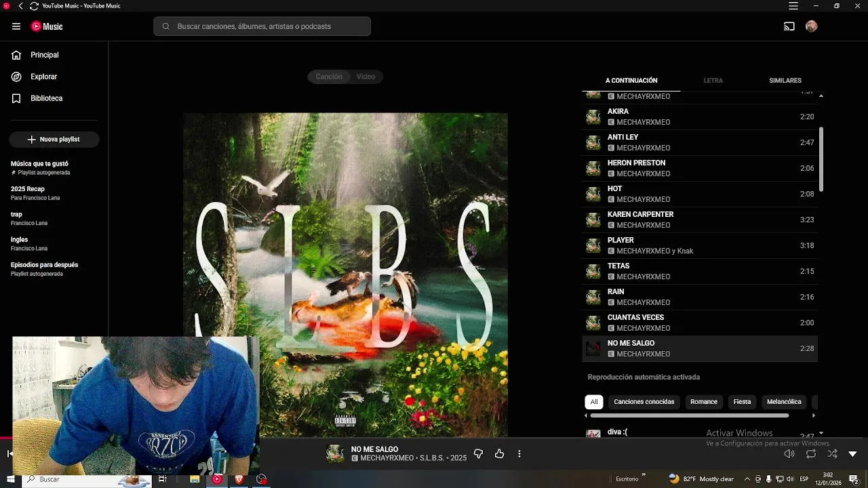Play AKIRA from the queue
This screenshot has width=868, height=488.
(700, 117)
